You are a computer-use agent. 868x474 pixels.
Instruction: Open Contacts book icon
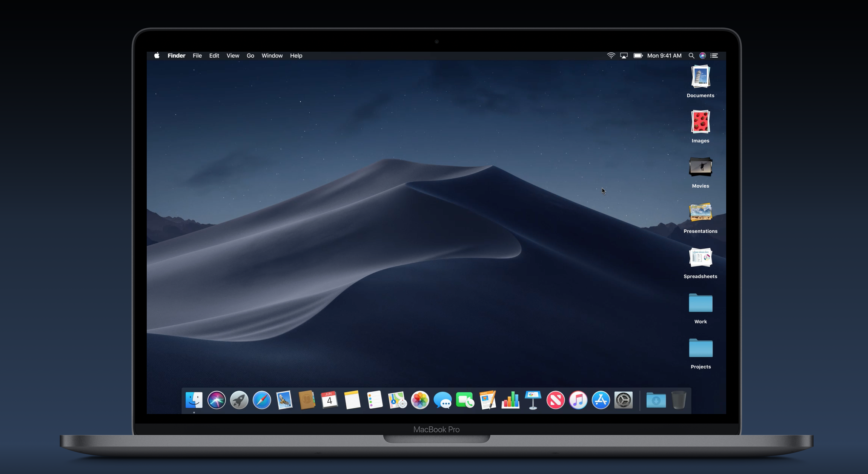click(x=307, y=400)
